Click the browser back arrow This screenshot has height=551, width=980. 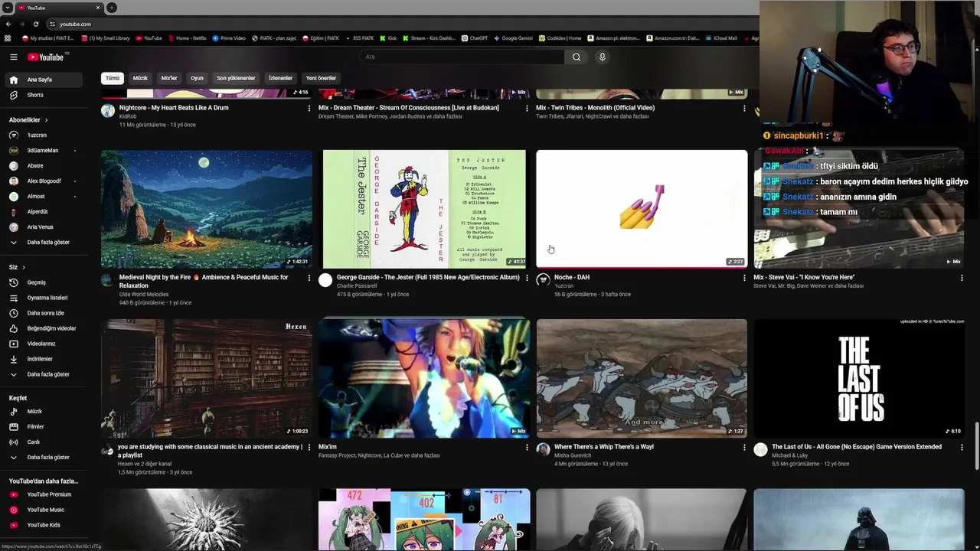8,24
